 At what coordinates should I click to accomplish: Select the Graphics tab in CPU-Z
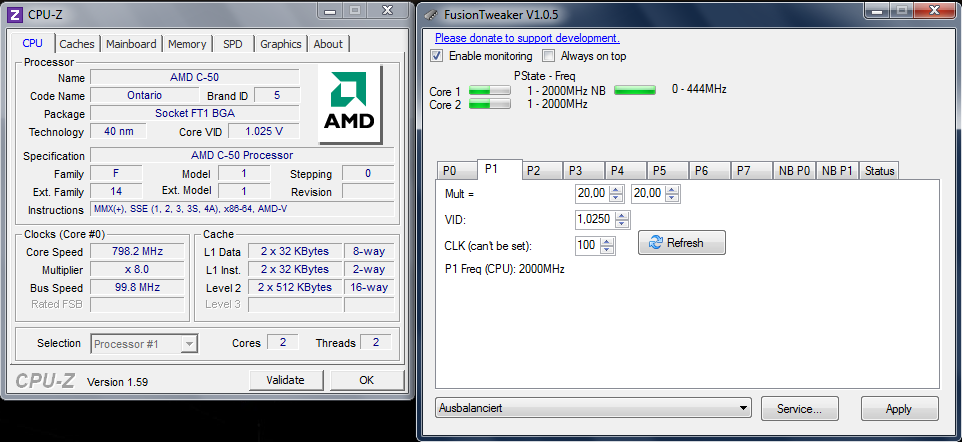tap(280, 44)
